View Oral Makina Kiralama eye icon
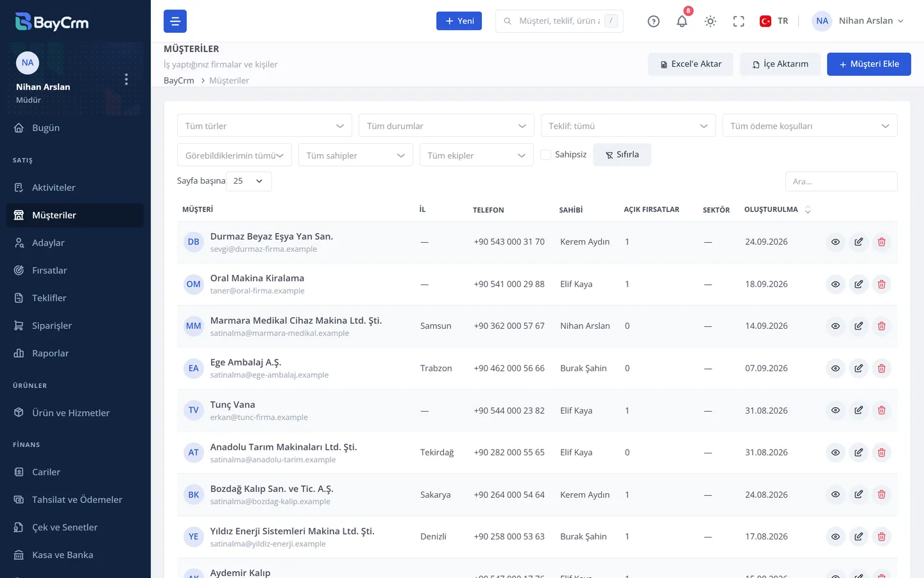The height and width of the screenshot is (578, 924). tap(835, 284)
